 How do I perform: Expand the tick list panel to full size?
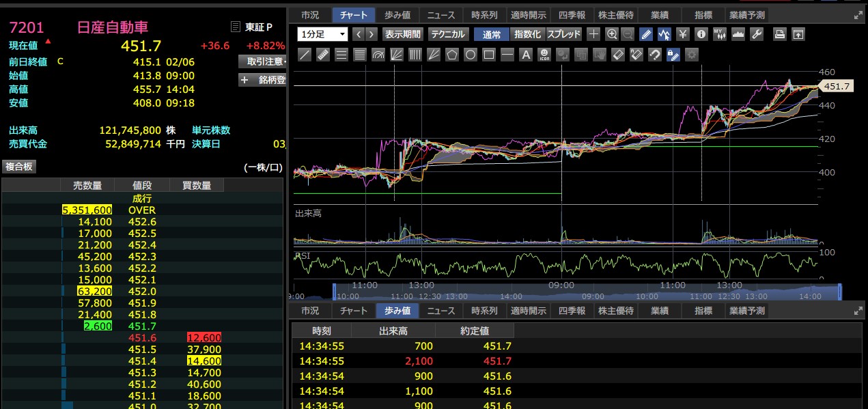click(858, 311)
